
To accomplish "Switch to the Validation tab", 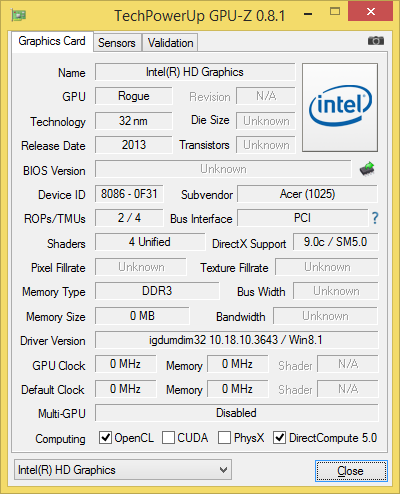I will (x=170, y=43).
